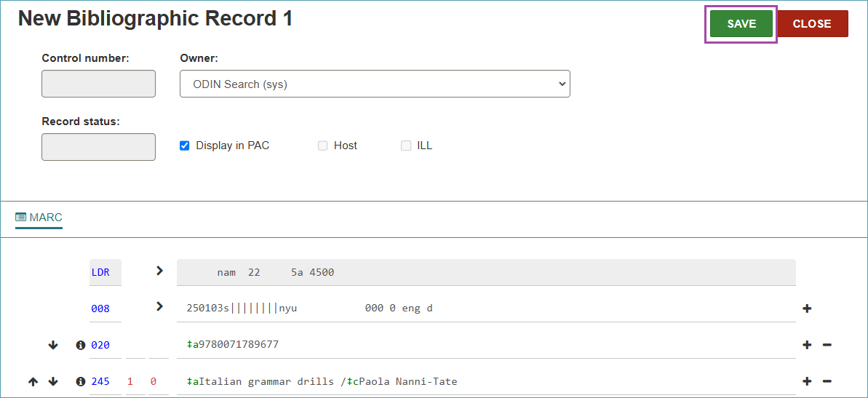Uncheck the Display in PAC checkbox
Image resolution: width=868 pixels, height=398 pixels.
click(x=185, y=146)
